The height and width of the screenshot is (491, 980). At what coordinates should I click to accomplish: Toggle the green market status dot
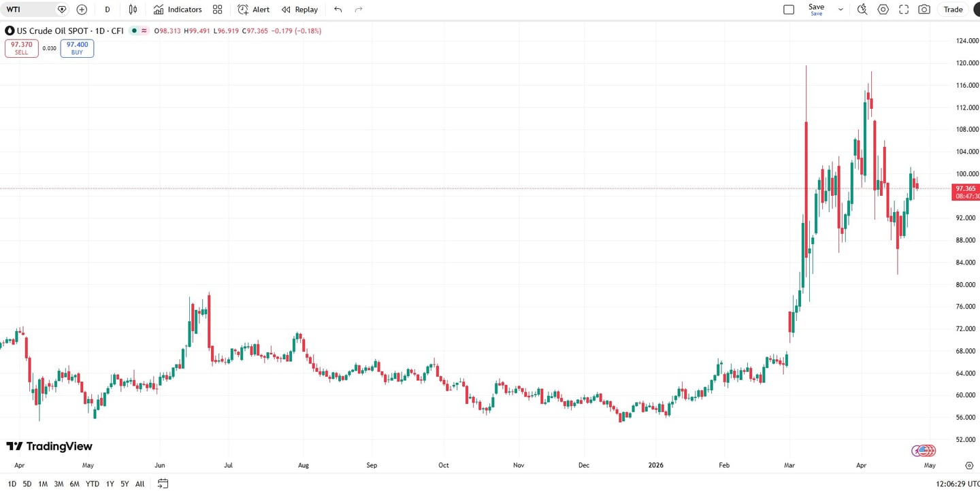point(135,31)
